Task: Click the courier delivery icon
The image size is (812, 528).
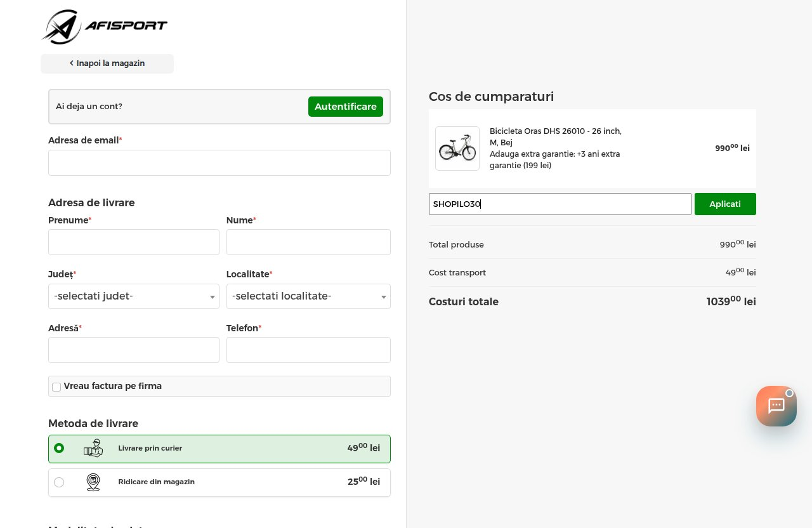Action: point(93,448)
